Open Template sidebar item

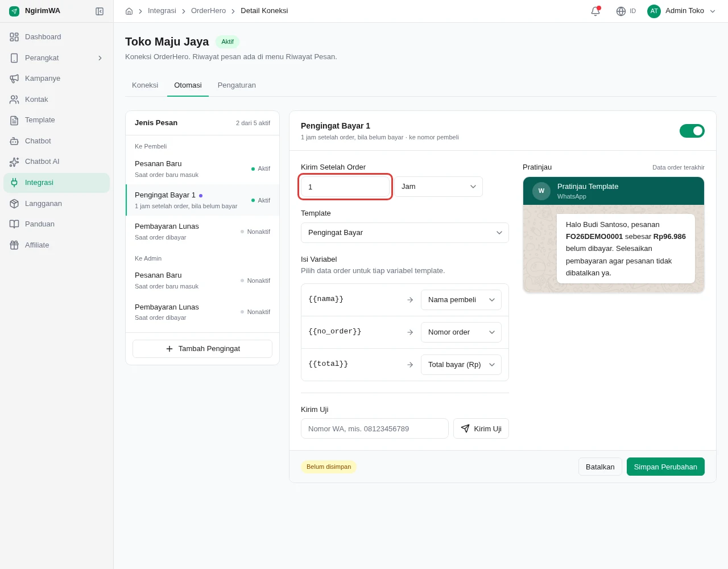pos(56,120)
